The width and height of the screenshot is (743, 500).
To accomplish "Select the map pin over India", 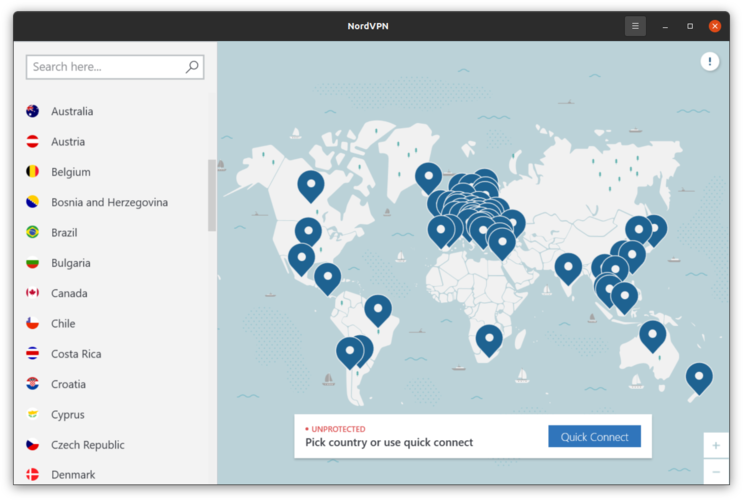I will (568, 268).
